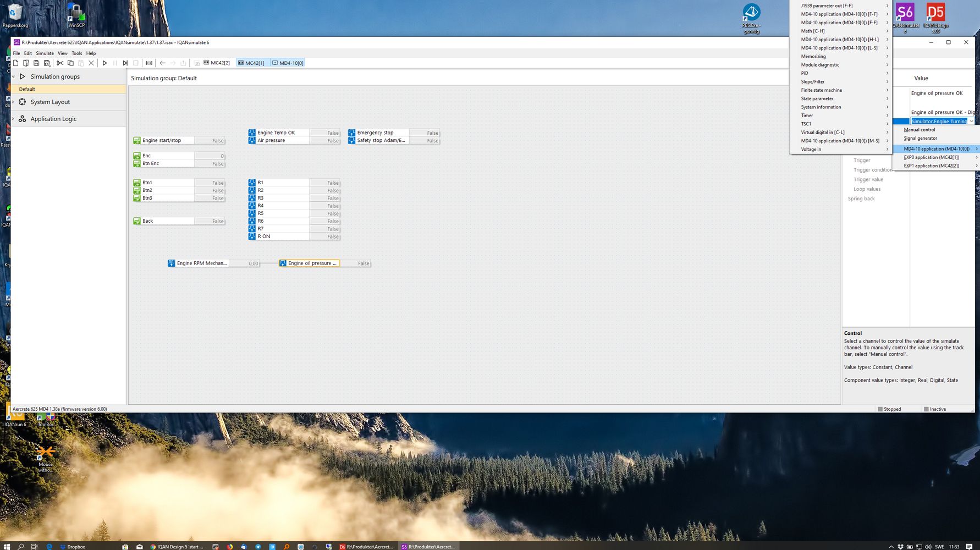Viewport: 980px width, 550px height.
Task: Click the Emergency stop channel icon
Action: [x=351, y=133]
